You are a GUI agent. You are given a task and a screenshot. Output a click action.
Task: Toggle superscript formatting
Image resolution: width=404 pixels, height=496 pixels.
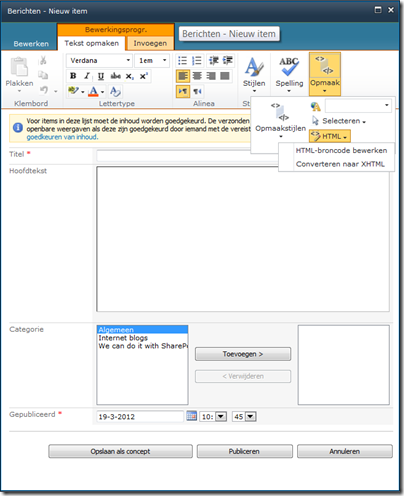tap(144, 76)
